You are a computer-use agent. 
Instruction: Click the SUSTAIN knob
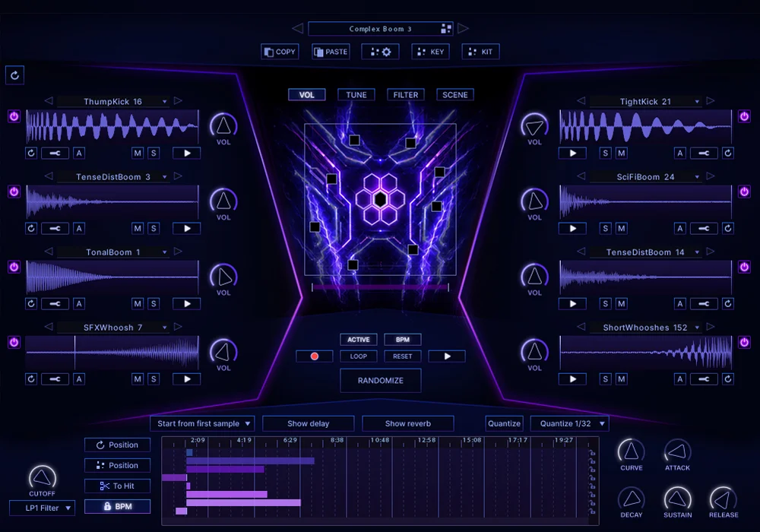pos(677,499)
